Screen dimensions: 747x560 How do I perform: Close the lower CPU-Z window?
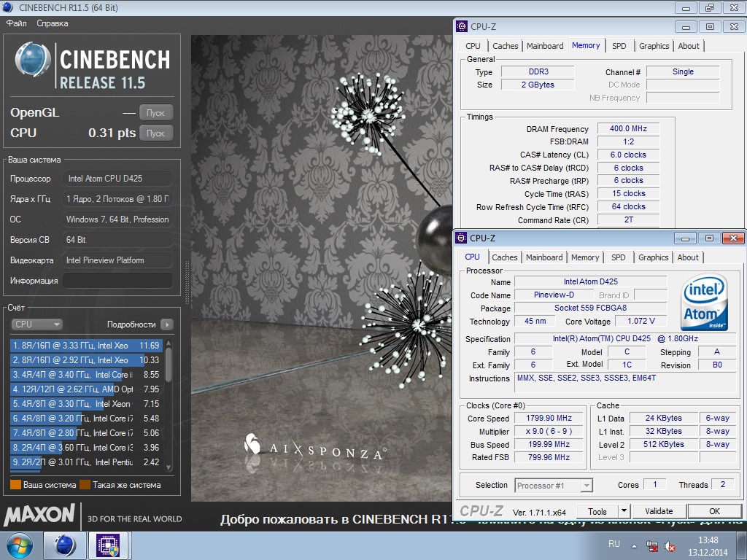point(733,238)
